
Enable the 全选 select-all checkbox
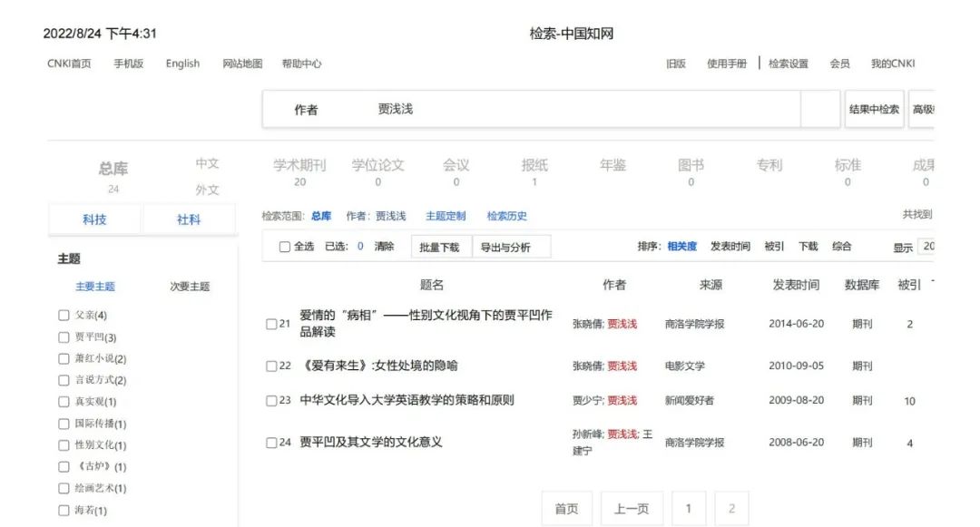[284, 246]
